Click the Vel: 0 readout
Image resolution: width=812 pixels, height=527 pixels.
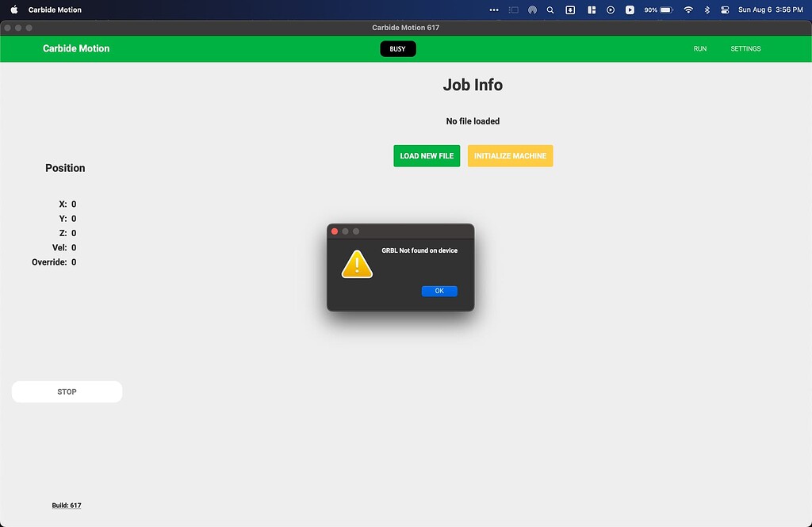(x=64, y=247)
